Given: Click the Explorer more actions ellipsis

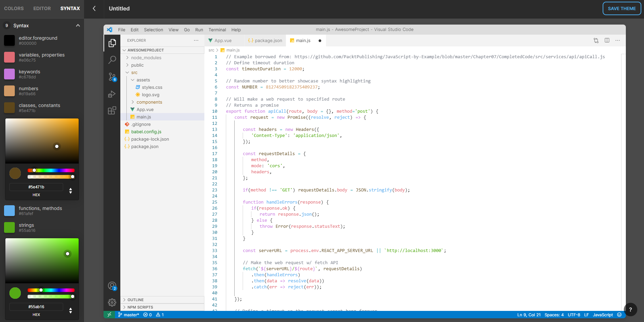Looking at the screenshot, I should (x=196, y=40).
